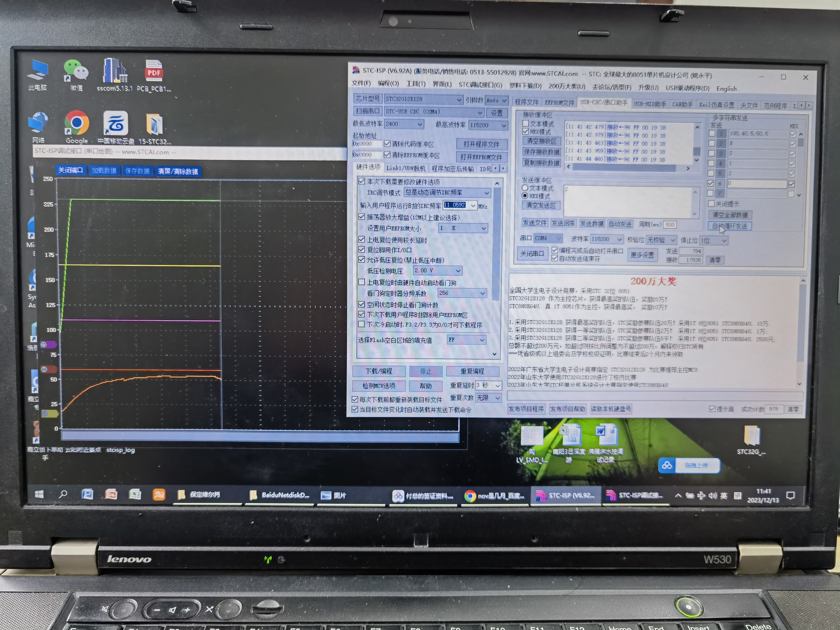The width and height of the screenshot is (840, 630).
Task: Open the notification center icon
Action: [790, 495]
